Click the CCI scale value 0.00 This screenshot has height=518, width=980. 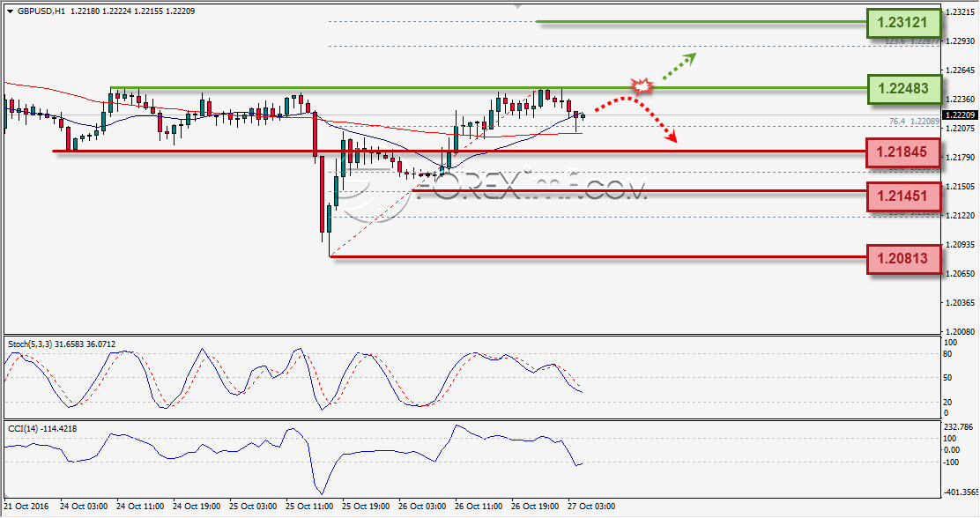(952, 450)
